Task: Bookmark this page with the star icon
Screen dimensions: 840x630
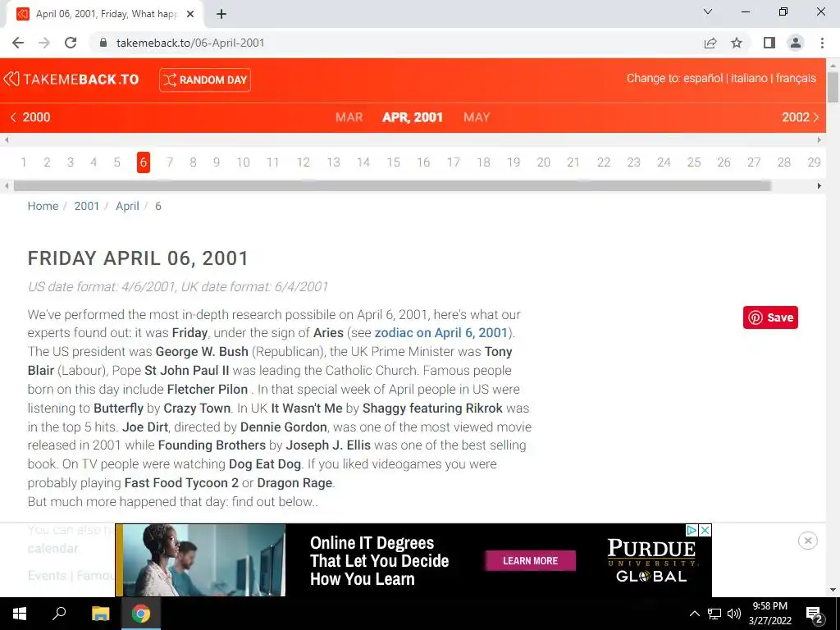Action: [x=737, y=43]
